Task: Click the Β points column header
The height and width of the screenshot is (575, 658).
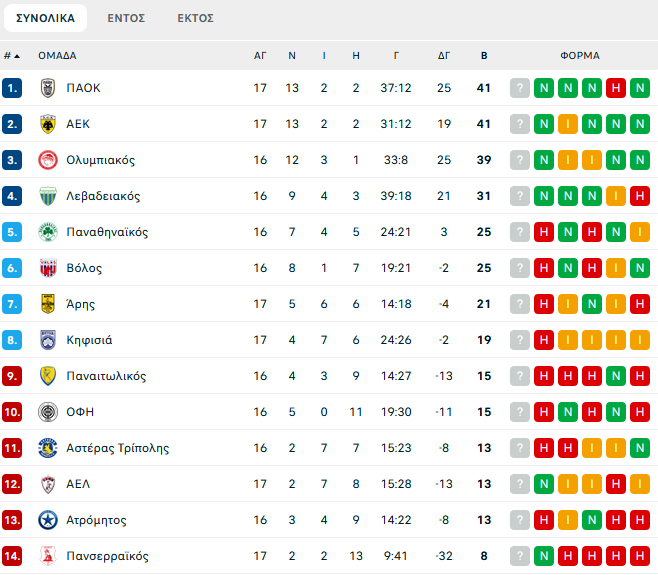Action: click(x=484, y=56)
